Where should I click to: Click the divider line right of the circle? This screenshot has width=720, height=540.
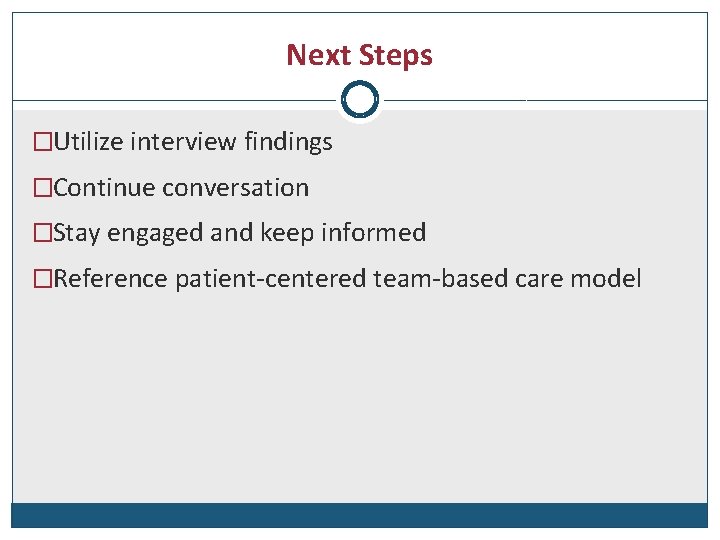pyautogui.click(x=540, y=100)
